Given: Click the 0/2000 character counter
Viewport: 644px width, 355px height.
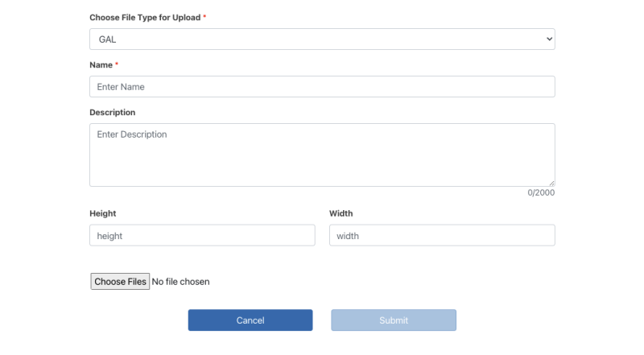Looking at the screenshot, I should pyautogui.click(x=541, y=192).
